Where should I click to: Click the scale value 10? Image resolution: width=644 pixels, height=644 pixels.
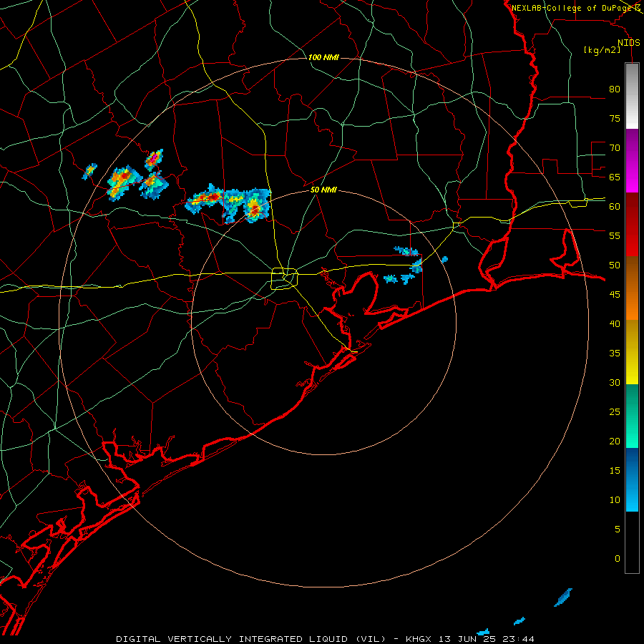pyautogui.click(x=615, y=500)
